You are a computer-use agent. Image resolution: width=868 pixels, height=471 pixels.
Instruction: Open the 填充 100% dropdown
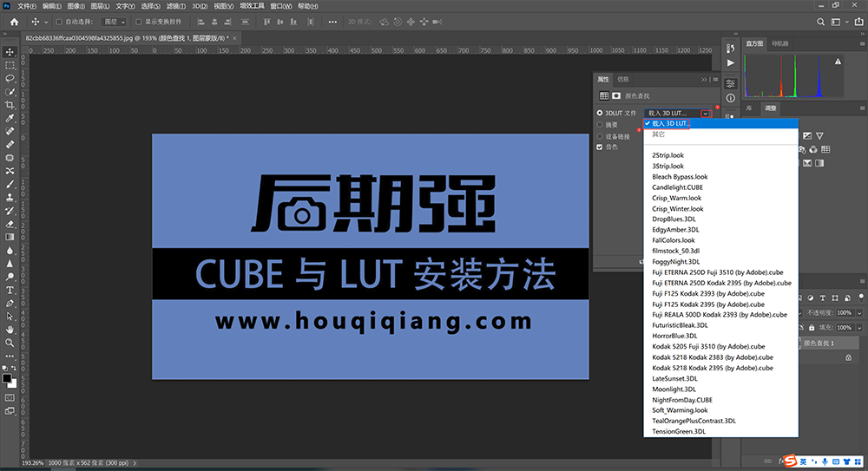[x=859, y=328]
